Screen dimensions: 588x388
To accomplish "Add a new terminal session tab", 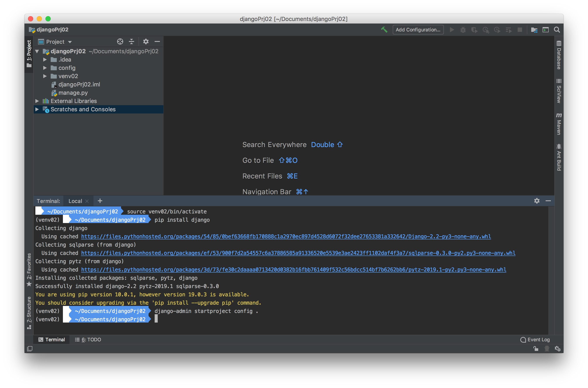I will click(100, 201).
